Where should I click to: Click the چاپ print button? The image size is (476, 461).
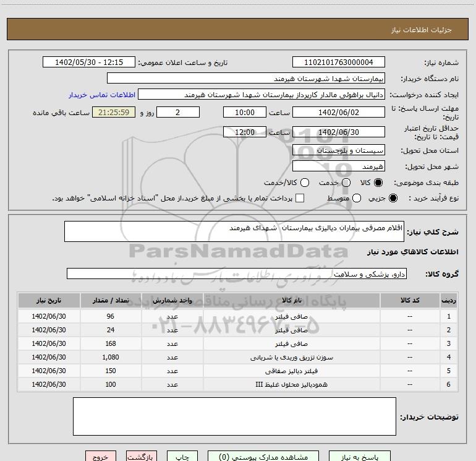(x=182, y=457)
